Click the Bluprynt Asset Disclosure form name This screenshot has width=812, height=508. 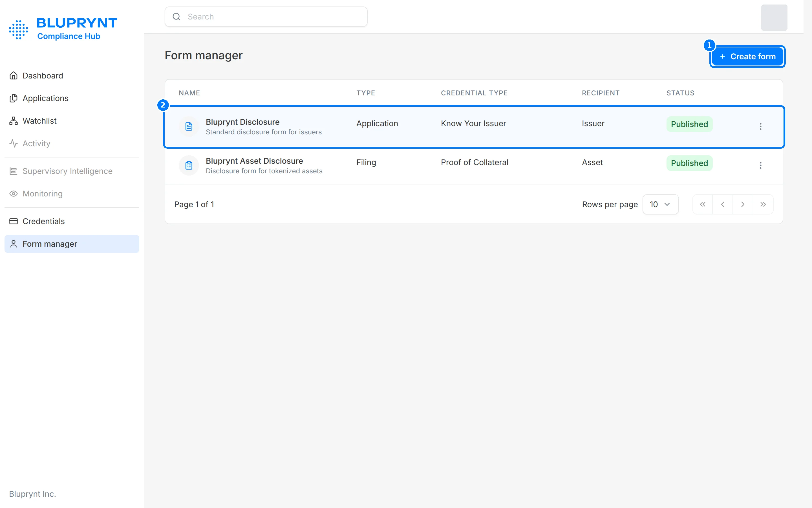254,161
